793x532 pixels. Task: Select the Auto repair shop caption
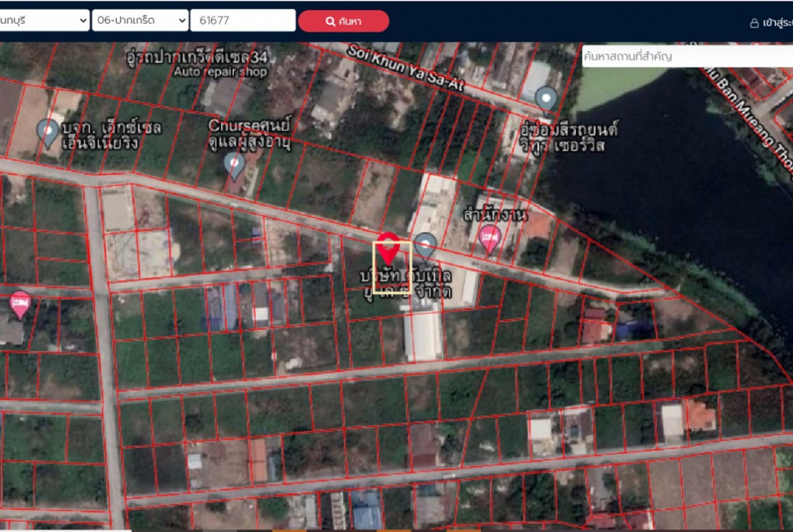[220, 72]
